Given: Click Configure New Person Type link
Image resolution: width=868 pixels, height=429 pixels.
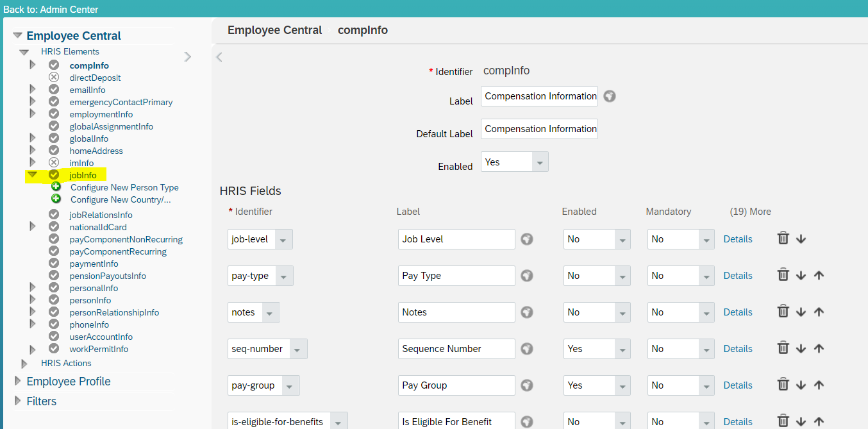Looking at the screenshot, I should click(x=124, y=187).
